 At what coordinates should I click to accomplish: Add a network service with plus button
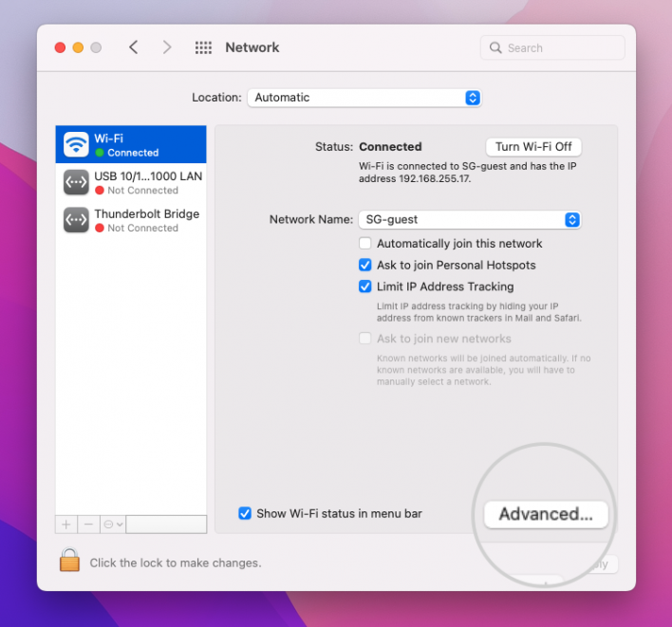[66, 525]
